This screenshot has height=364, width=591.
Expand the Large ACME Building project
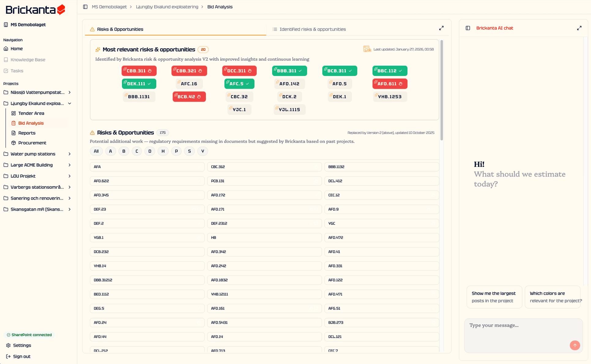click(x=69, y=165)
